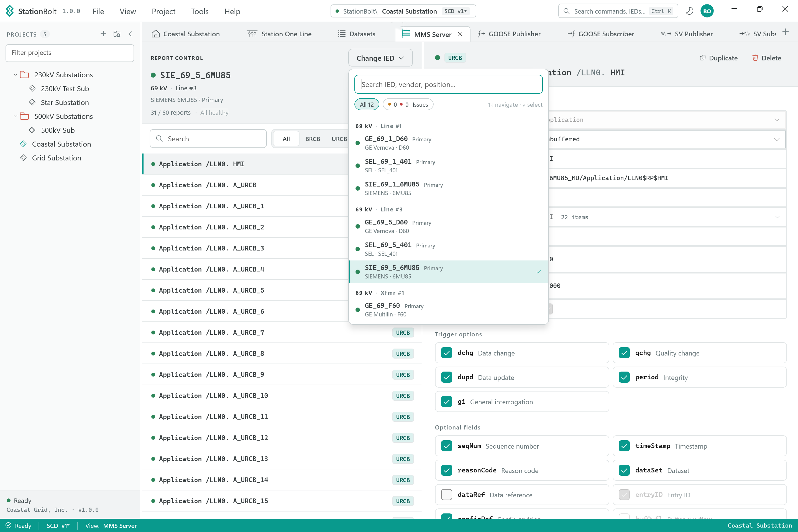Click the Star Substation diamond icon

32,103
